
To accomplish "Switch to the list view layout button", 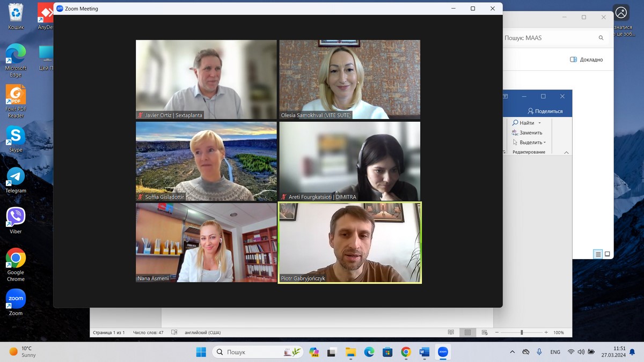I will [x=598, y=254].
